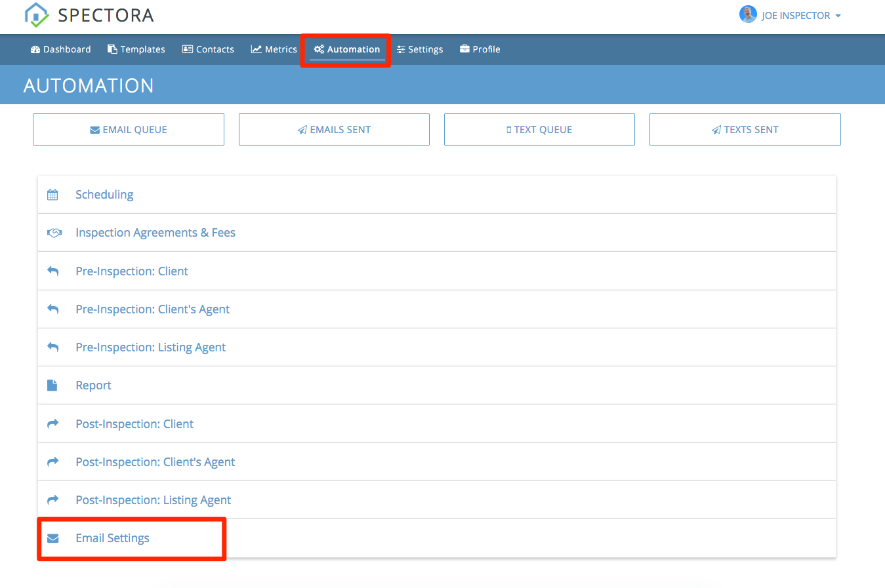Click the document icon beside Report
This screenshot has height=588, width=885.
click(52, 385)
